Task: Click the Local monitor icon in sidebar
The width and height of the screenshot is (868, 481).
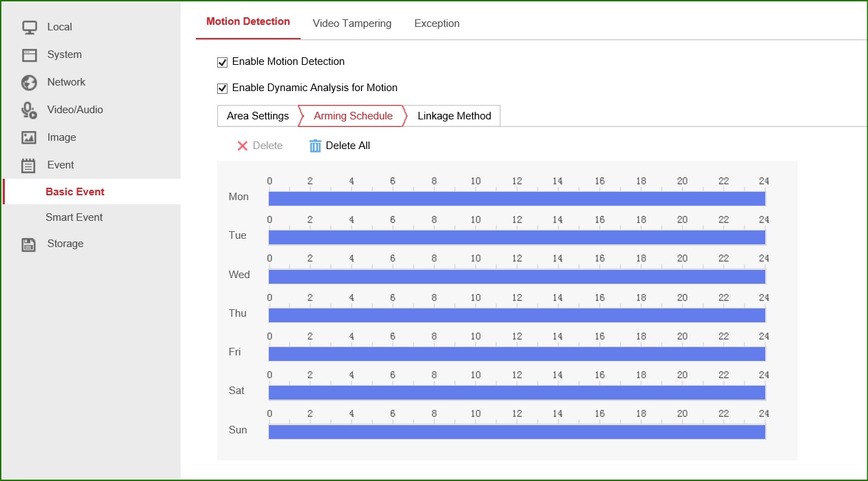Action: [29, 28]
